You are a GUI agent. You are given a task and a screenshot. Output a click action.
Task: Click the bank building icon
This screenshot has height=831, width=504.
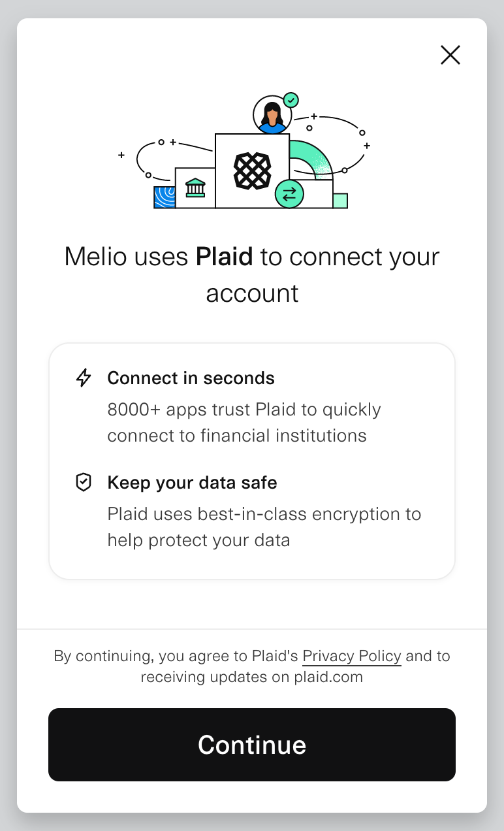[195, 188]
